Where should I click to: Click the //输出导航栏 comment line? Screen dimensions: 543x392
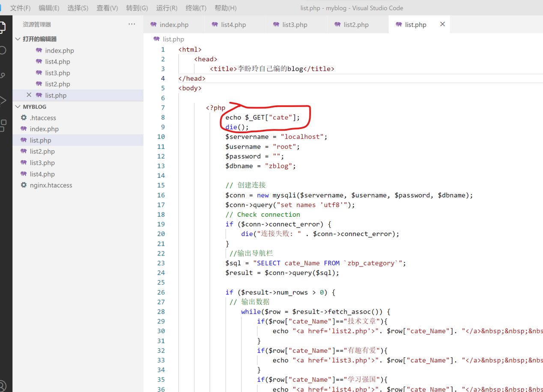point(252,253)
